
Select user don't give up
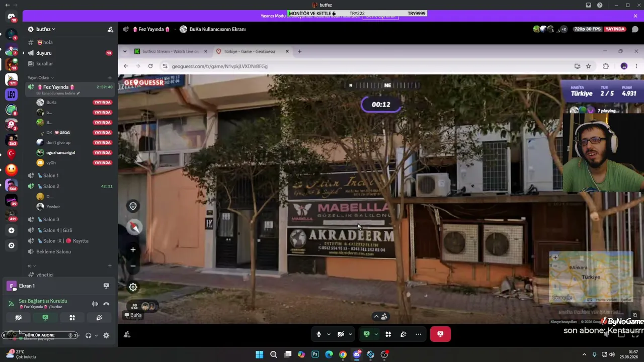pos(58,142)
